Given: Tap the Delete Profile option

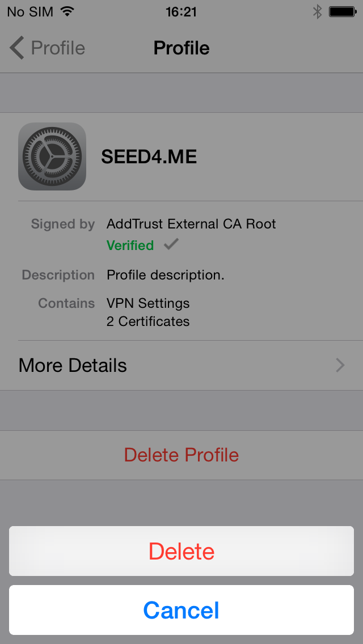Looking at the screenshot, I should pos(181,455).
